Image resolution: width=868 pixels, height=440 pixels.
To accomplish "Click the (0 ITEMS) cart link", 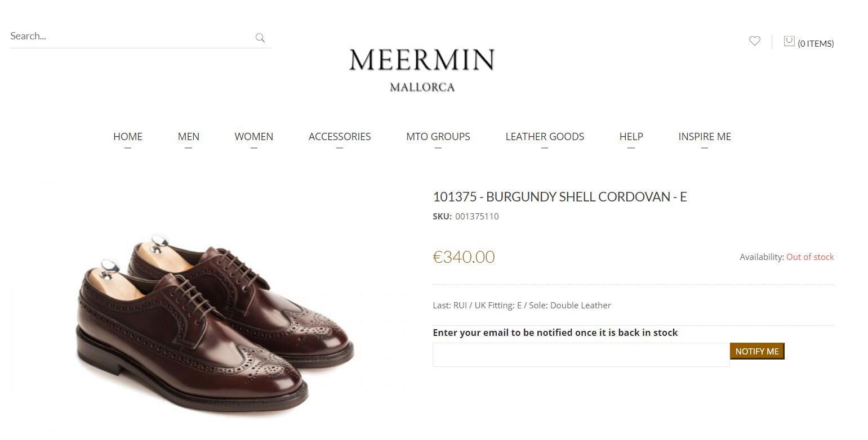I will [816, 44].
